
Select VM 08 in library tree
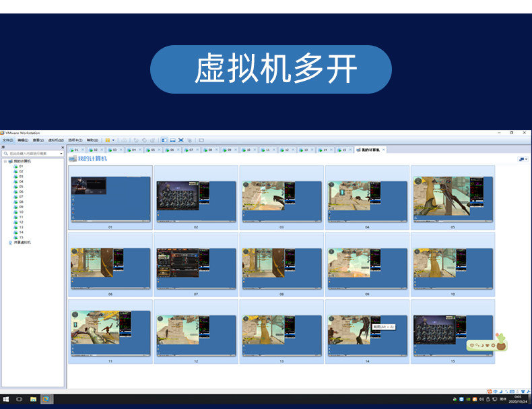pyautogui.click(x=19, y=202)
